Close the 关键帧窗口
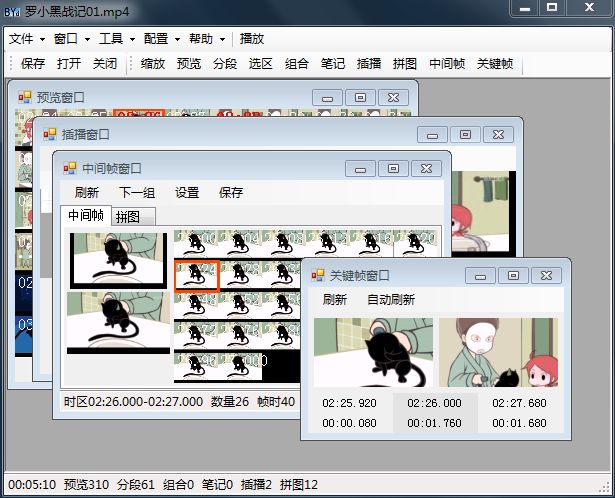This screenshot has width=615, height=498. point(546,276)
